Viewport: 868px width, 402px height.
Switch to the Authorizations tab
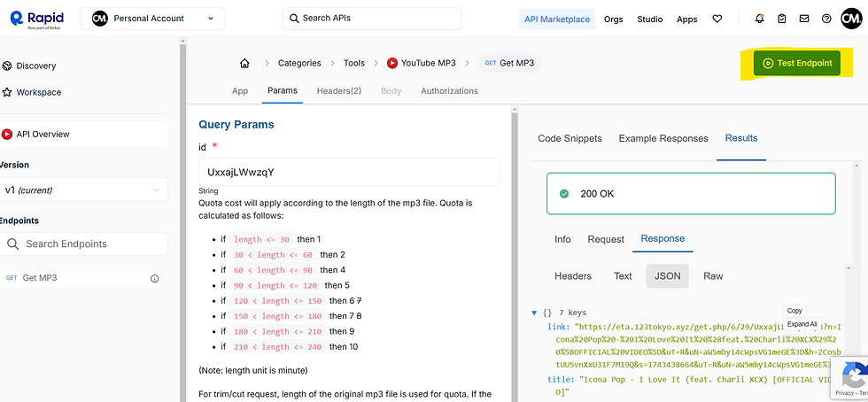point(450,91)
